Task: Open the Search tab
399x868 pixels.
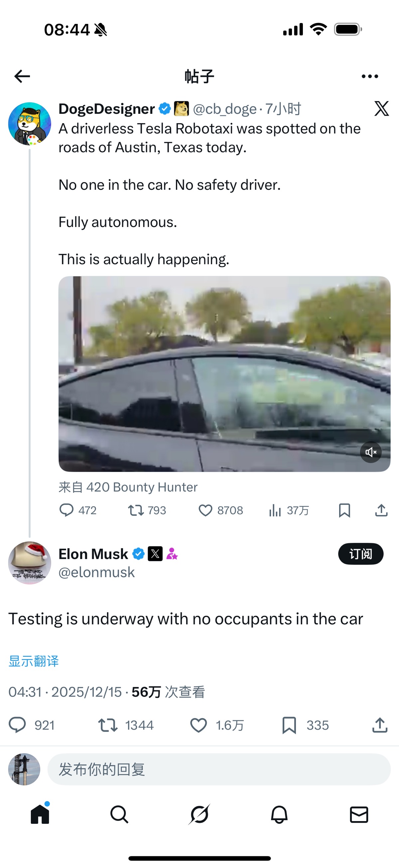Action: coord(119,814)
